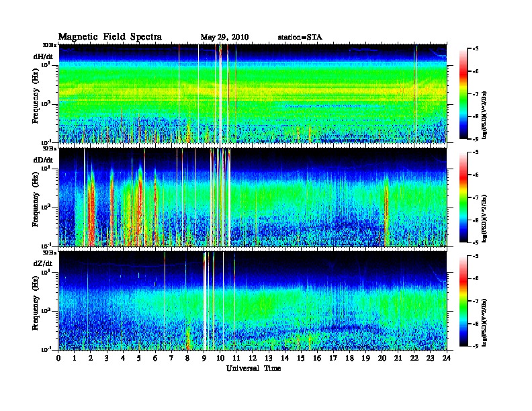Click the dH/dt spectrogram plot
Screen dimensions: 532x411
[x=253, y=93]
